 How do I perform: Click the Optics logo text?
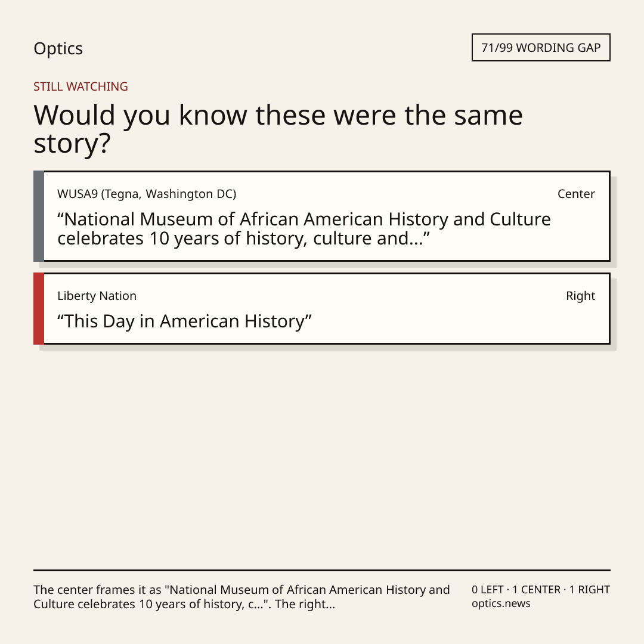(x=58, y=49)
